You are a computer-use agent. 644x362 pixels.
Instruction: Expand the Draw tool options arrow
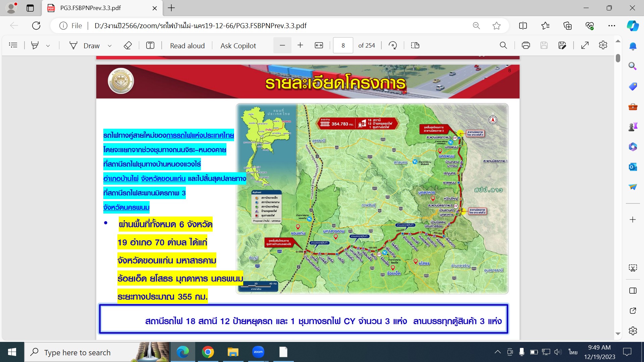(110, 46)
